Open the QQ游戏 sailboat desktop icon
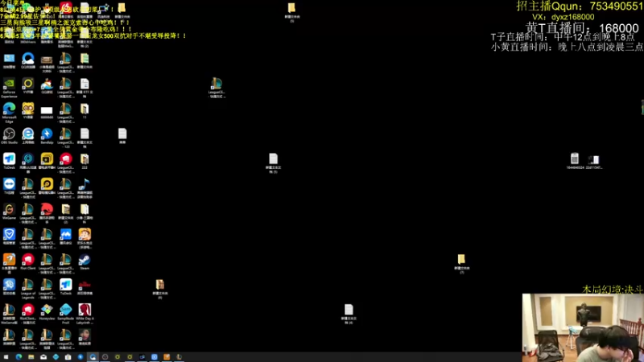 tap(47, 86)
